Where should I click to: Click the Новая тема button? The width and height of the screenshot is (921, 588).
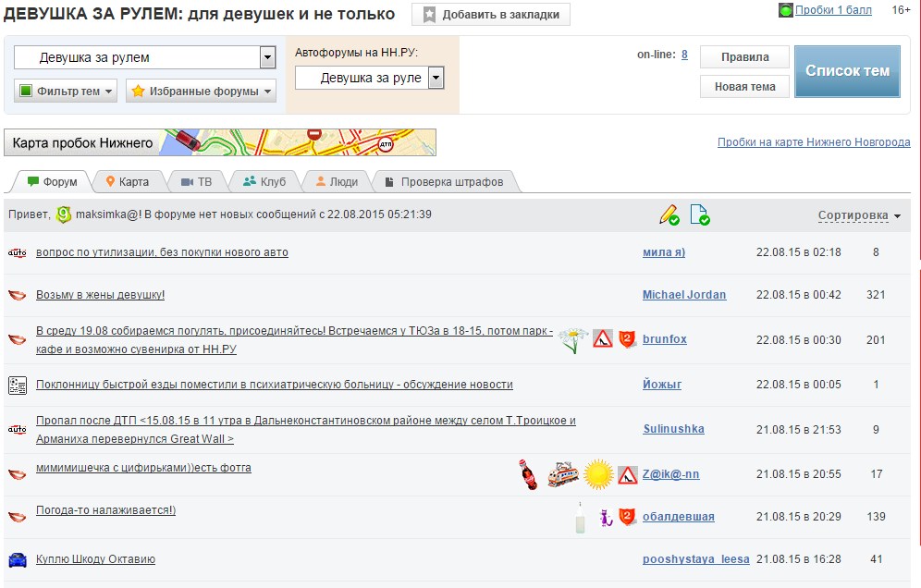[x=744, y=86]
